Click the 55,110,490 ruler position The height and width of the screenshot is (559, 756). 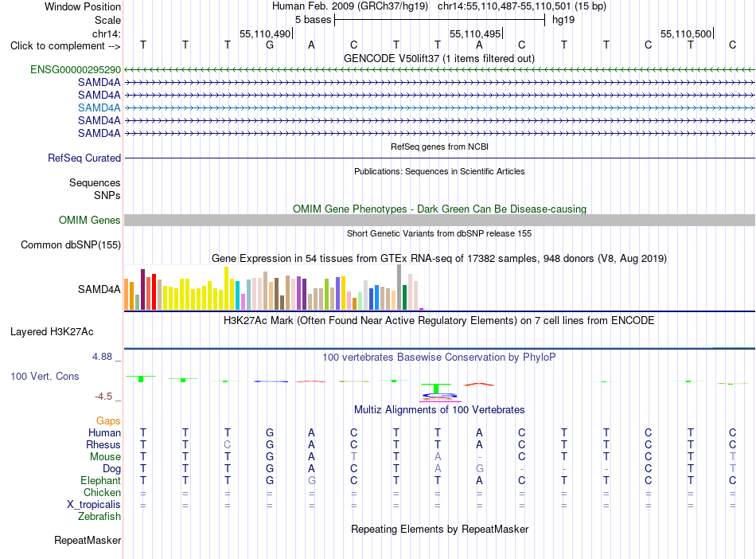coord(265,33)
